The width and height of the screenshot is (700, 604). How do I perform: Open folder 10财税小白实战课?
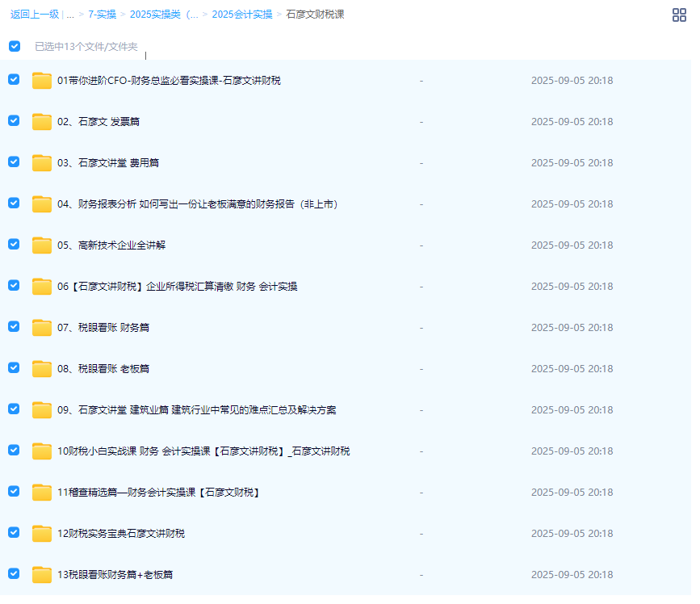coord(203,451)
